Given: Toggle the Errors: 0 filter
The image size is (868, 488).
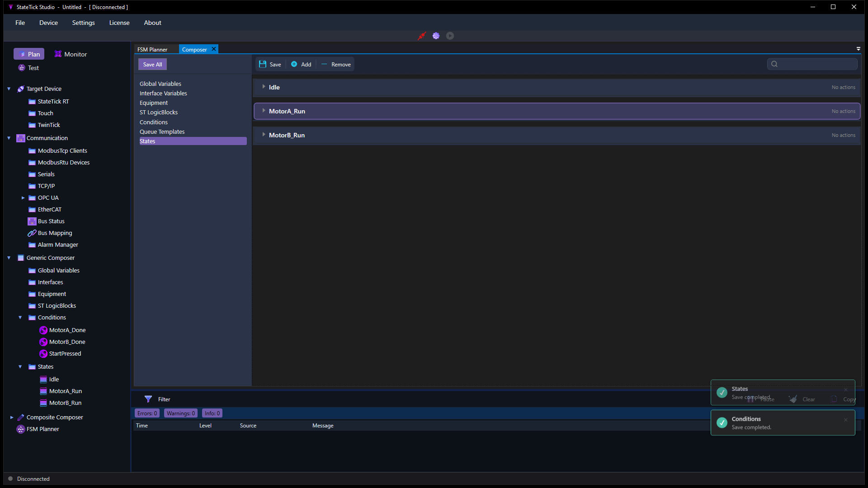Looking at the screenshot, I should pos(147,413).
